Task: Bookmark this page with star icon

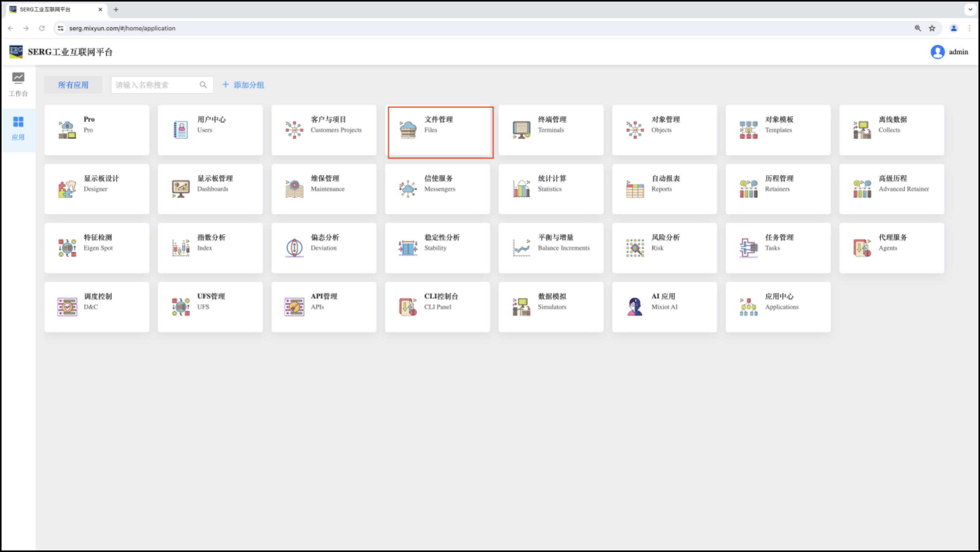Action: coord(932,28)
